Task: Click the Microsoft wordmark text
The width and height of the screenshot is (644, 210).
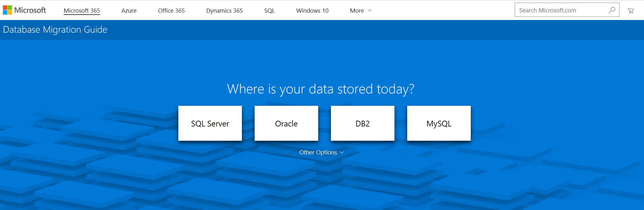Action: (x=30, y=10)
